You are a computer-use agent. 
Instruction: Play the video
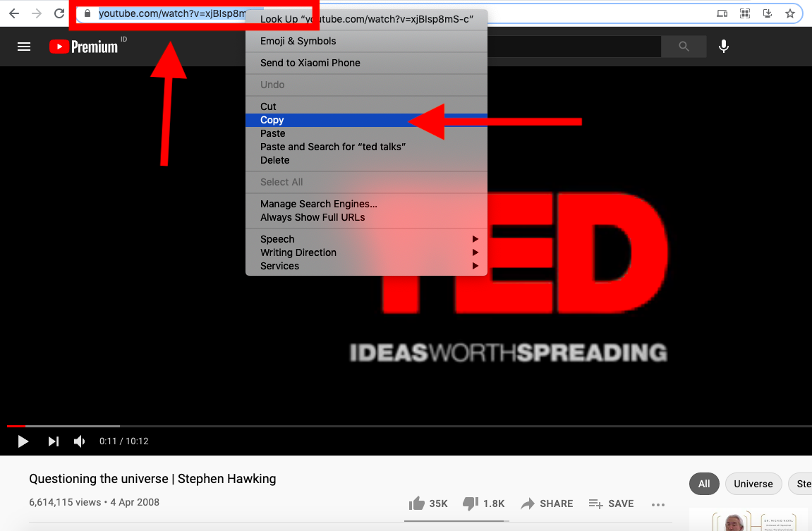pos(23,441)
